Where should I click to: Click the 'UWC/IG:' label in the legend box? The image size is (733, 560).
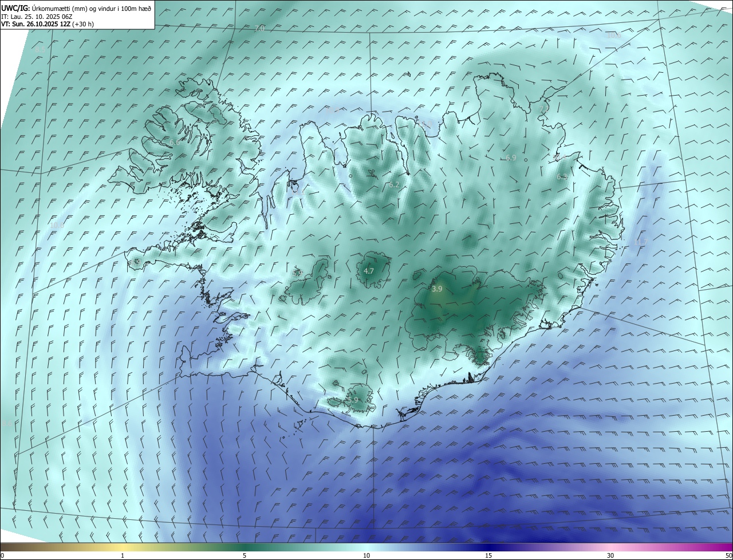coord(15,8)
